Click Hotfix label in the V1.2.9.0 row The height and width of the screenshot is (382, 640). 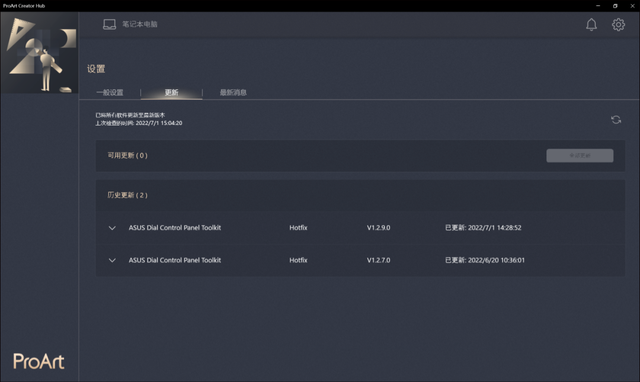coord(298,228)
